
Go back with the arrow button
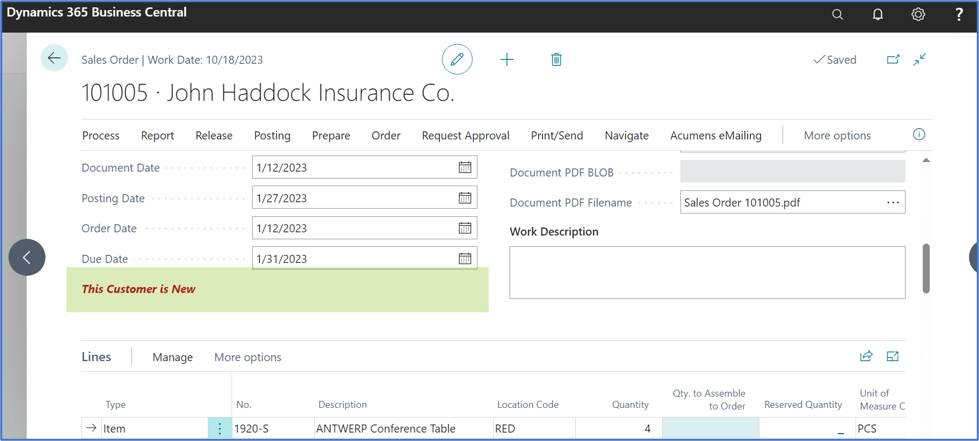(54, 58)
